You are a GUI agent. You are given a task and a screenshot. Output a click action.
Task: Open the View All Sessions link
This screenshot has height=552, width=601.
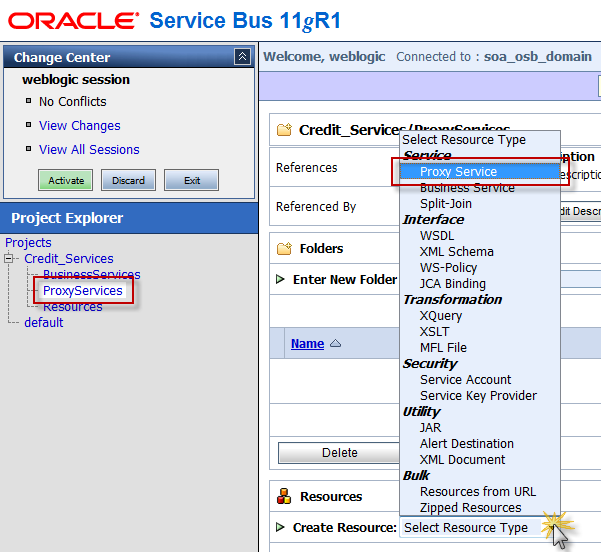pos(89,150)
